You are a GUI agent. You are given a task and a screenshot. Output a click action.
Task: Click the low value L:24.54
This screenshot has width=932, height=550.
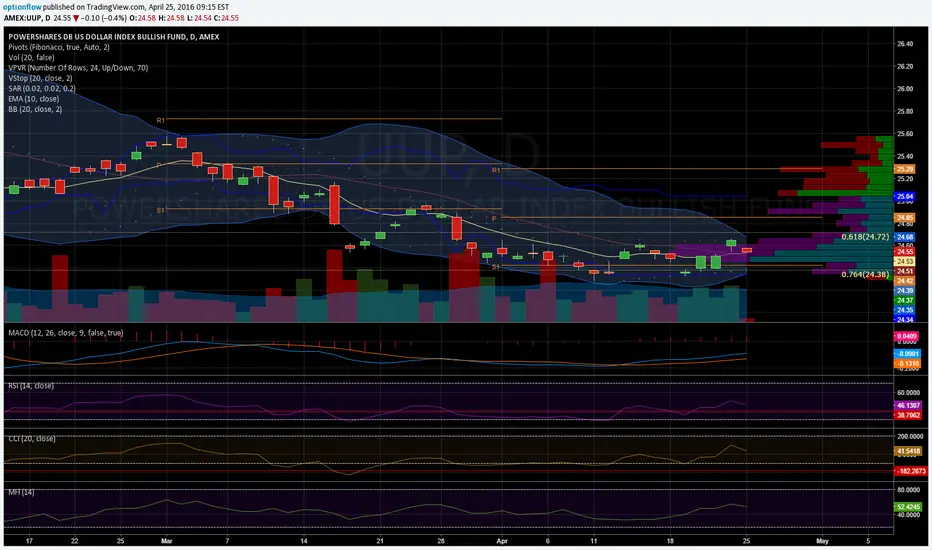(198, 18)
